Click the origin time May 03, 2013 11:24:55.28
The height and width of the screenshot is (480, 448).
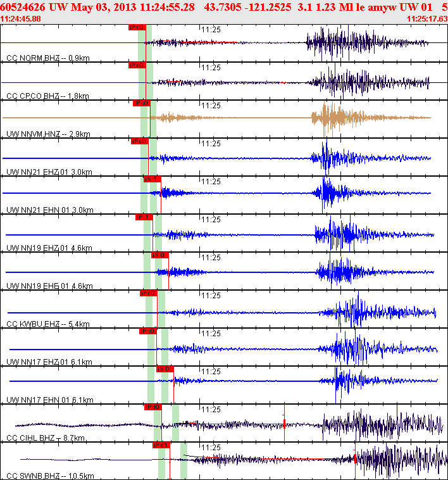[132, 7]
